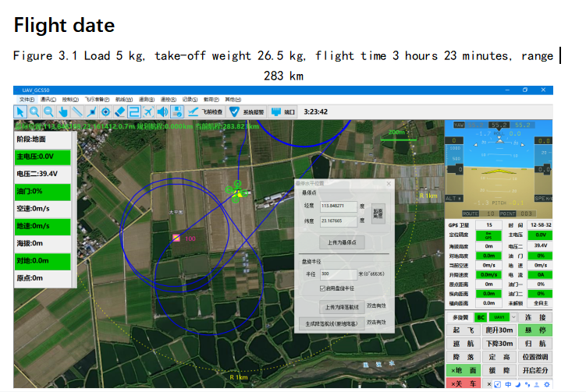The width and height of the screenshot is (586, 392).
Task: Click the 连接 connect button
Action: (535, 317)
